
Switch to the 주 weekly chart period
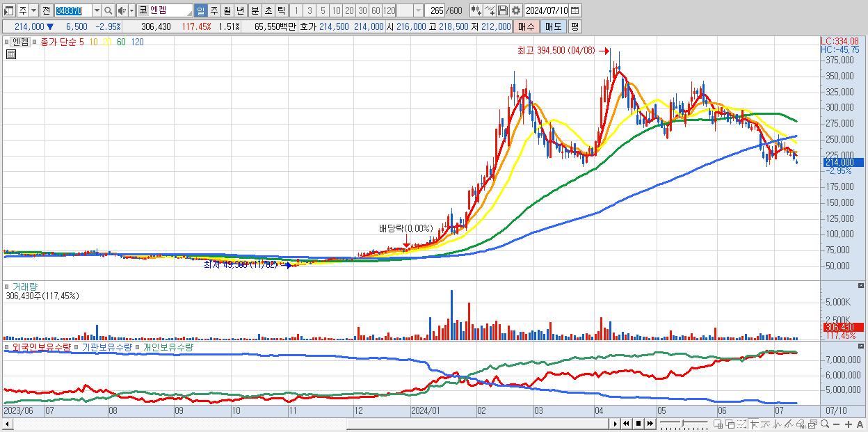pos(214,10)
